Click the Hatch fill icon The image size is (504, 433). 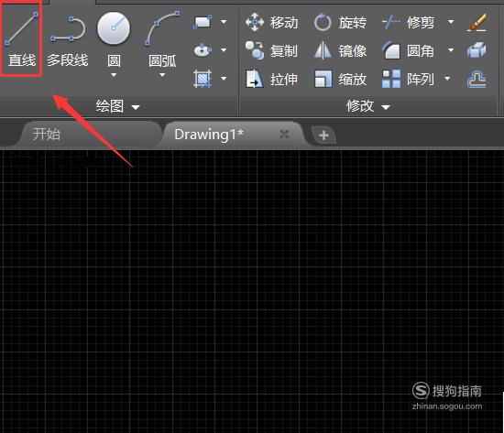pos(203,79)
